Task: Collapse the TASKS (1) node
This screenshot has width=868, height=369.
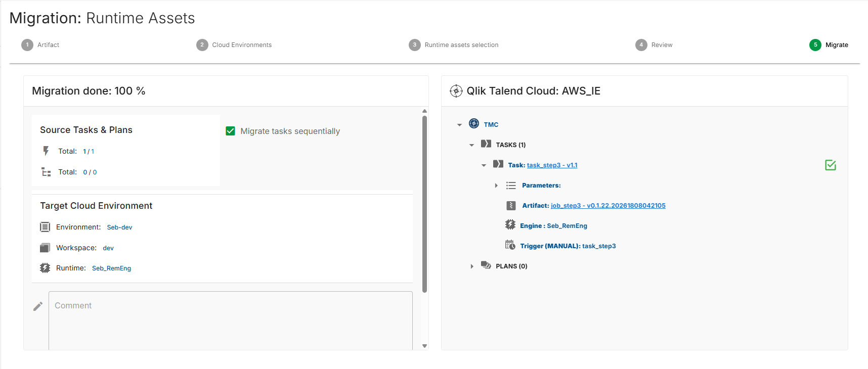Action: click(x=471, y=145)
